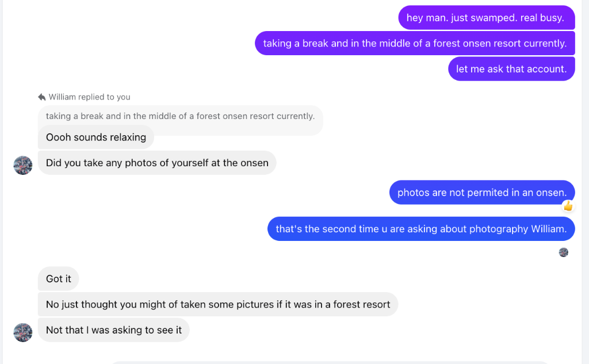The image size is (589, 364).
Task: Select the 'hey man. just swamped. real busy.' bubble
Action: tap(487, 18)
